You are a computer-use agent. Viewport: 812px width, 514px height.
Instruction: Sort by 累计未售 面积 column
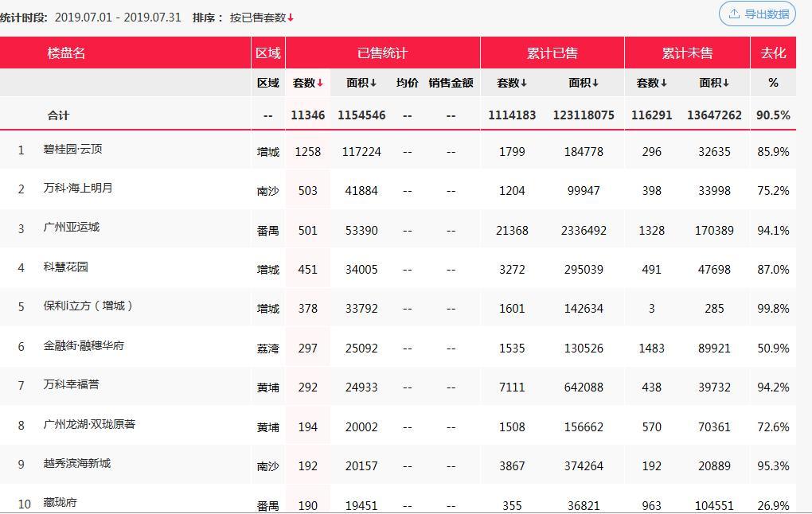click(x=714, y=83)
